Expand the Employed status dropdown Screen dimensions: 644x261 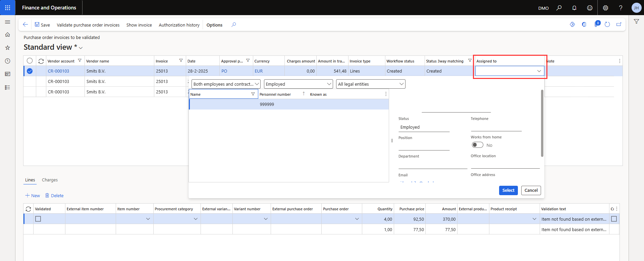point(329,84)
